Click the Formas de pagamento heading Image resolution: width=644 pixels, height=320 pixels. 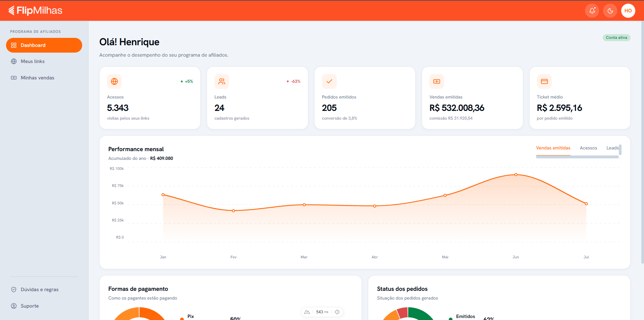tap(138, 289)
